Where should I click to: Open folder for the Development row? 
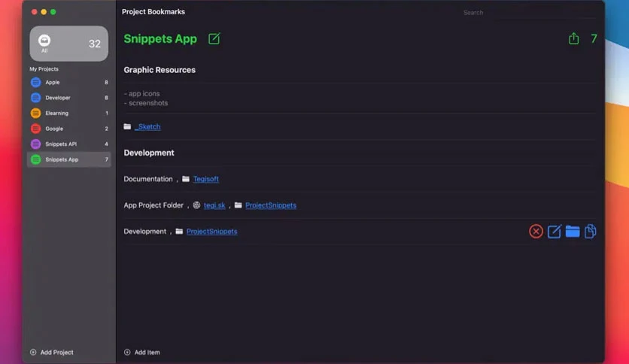573,232
